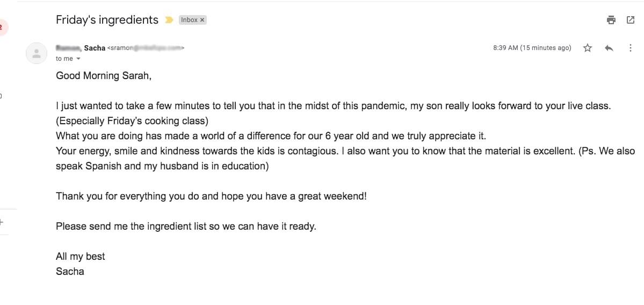
Task: Open the three-dot More options menu
Action: pyautogui.click(x=631, y=48)
